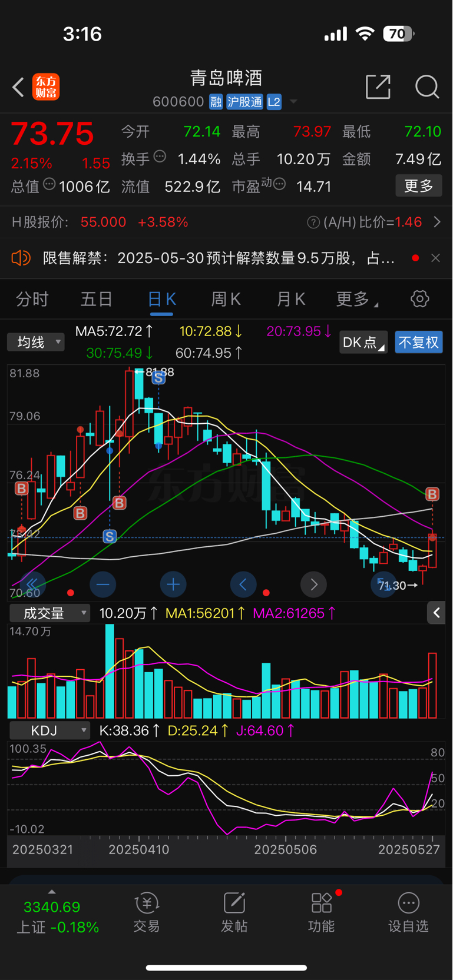Tap the info icon beside 总值
Viewport: 453px width, 980px height.
click(x=49, y=184)
